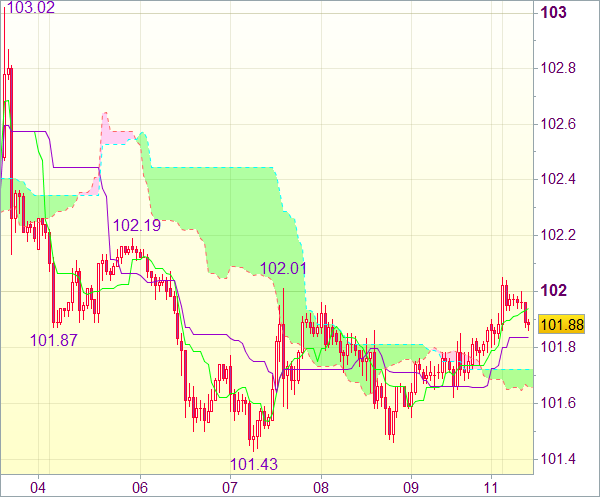The image size is (600, 497).
Task: Click the 102.6 price axis label
Action: click(558, 124)
